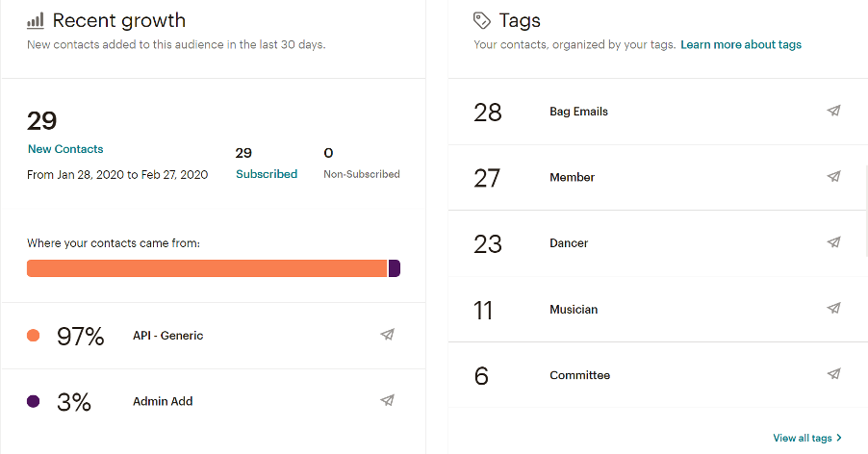Click the purple Admin Add color dot
This screenshot has width=868, height=454.
34,401
